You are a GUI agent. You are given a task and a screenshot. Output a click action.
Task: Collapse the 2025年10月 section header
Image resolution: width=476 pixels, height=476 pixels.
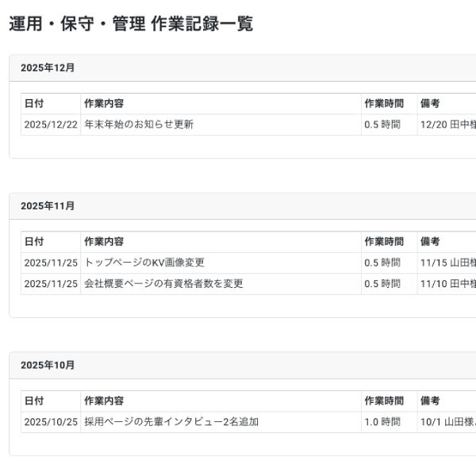click(48, 366)
